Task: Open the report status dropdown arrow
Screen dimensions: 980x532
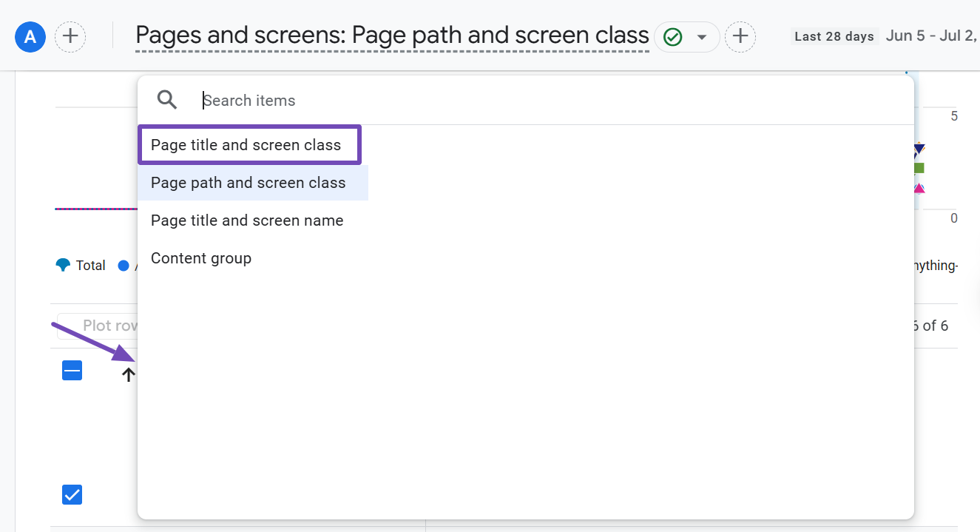Action: 702,37
